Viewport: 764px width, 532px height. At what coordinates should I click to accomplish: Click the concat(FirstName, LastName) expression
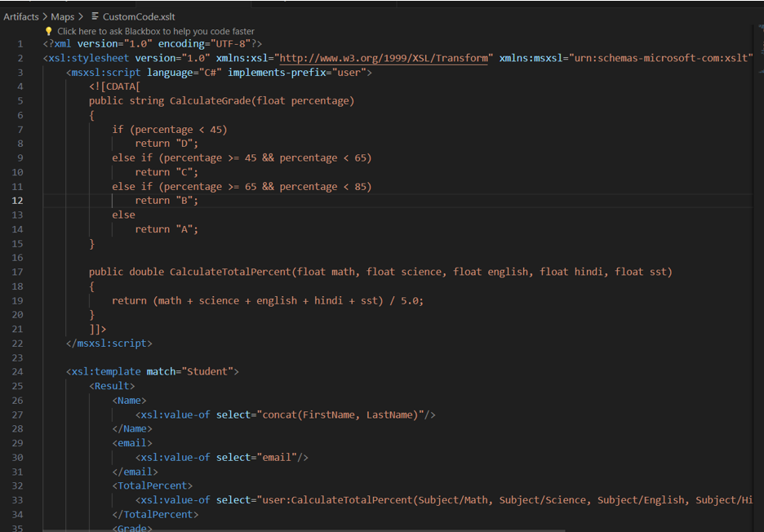pos(340,415)
